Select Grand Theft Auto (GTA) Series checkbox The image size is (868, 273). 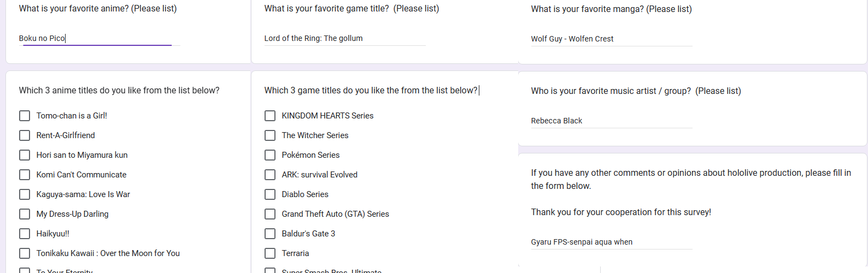click(270, 214)
